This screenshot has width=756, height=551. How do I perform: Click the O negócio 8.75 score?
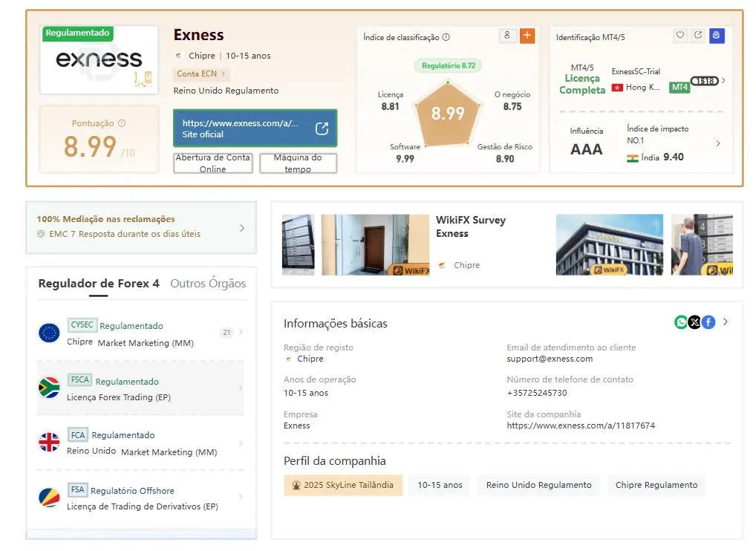tap(512, 100)
